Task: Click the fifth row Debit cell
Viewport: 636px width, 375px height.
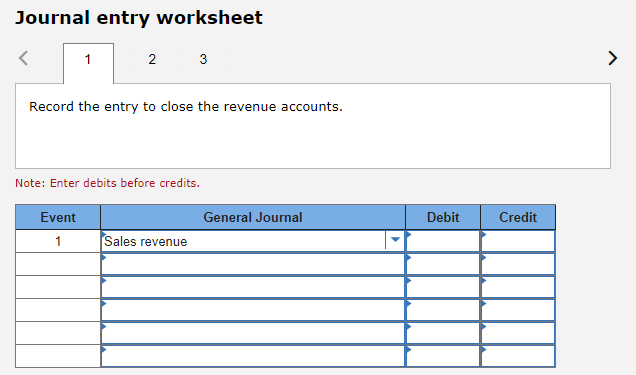Action: coord(443,333)
